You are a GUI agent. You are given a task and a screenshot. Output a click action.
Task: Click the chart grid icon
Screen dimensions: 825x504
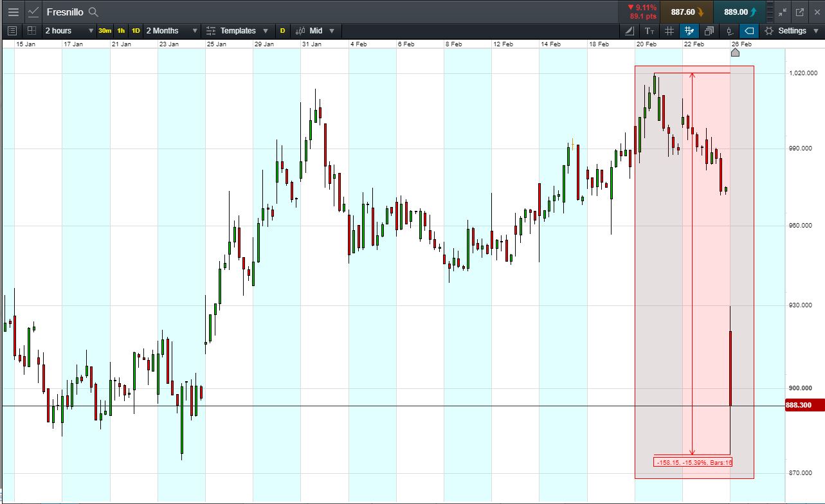[669, 31]
